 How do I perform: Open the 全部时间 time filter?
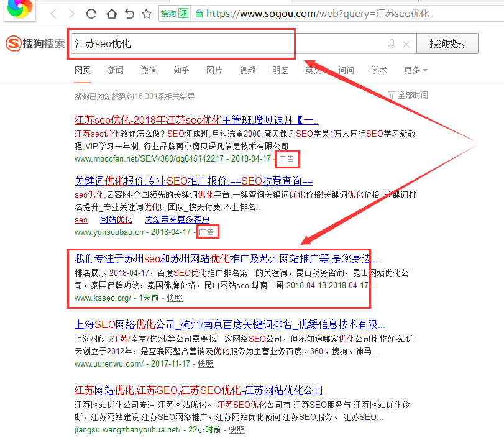click(x=408, y=95)
